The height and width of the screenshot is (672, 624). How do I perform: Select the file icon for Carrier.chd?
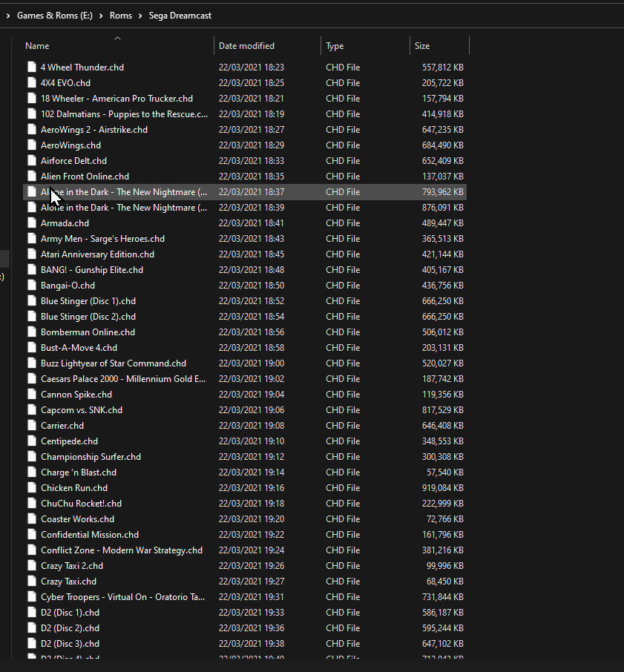[32, 426]
